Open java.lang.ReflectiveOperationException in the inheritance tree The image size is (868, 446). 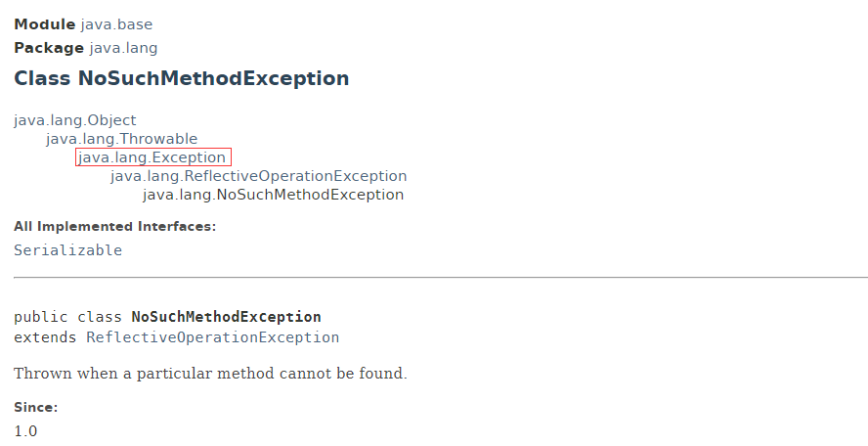pos(258,176)
